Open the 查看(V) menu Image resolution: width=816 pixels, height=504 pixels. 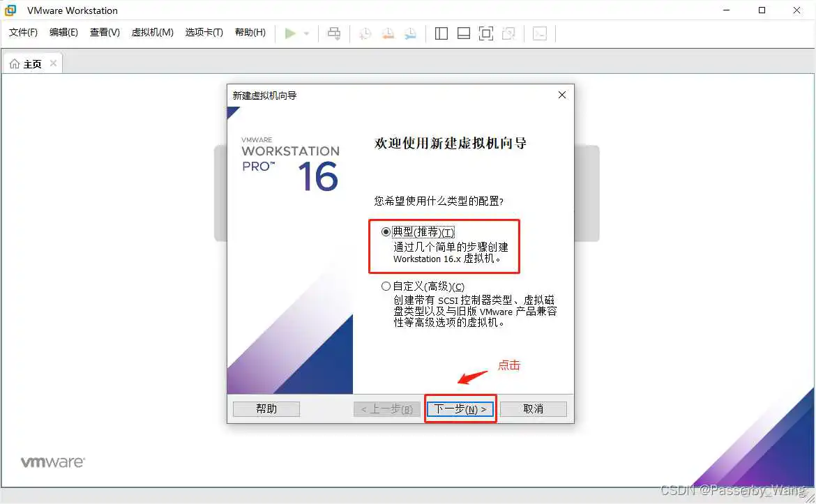[x=105, y=32]
